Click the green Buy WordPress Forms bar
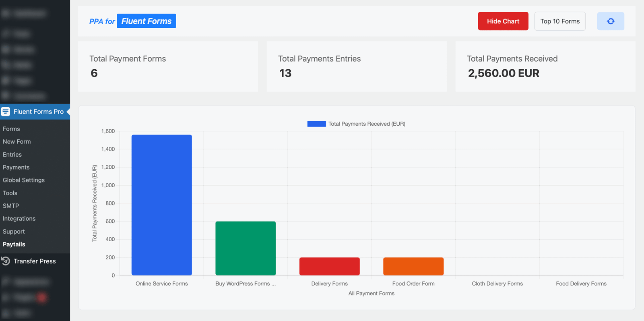This screenshot has width=644, height=321. click(x=246, y=248)
